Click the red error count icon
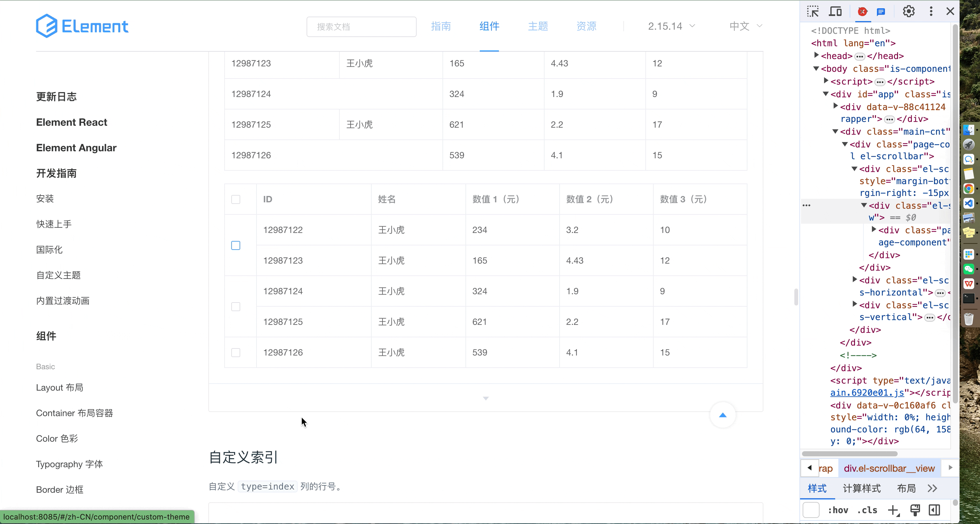Viewport: 980px width, 524px height. coord(863,12)
